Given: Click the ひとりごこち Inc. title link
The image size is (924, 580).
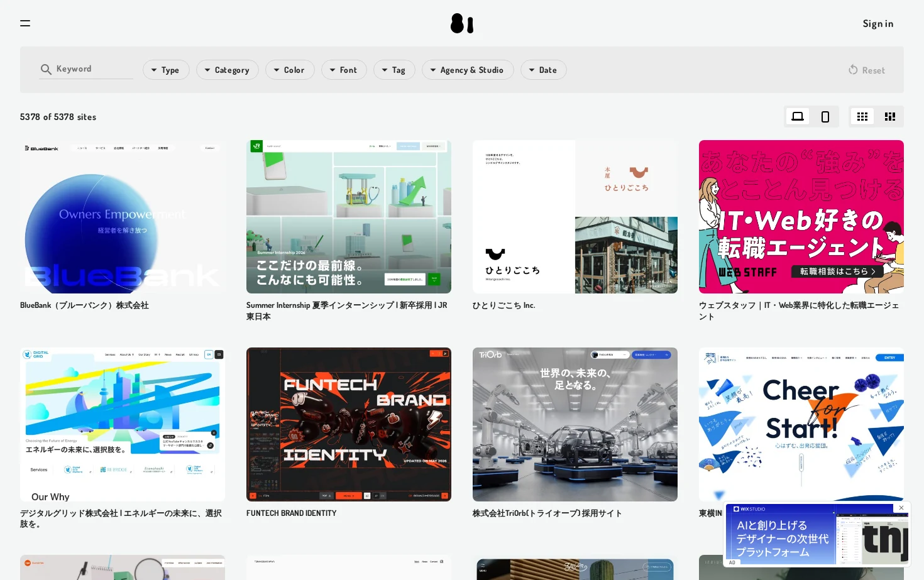Looking at the screenshot, I should pos(504,305).
